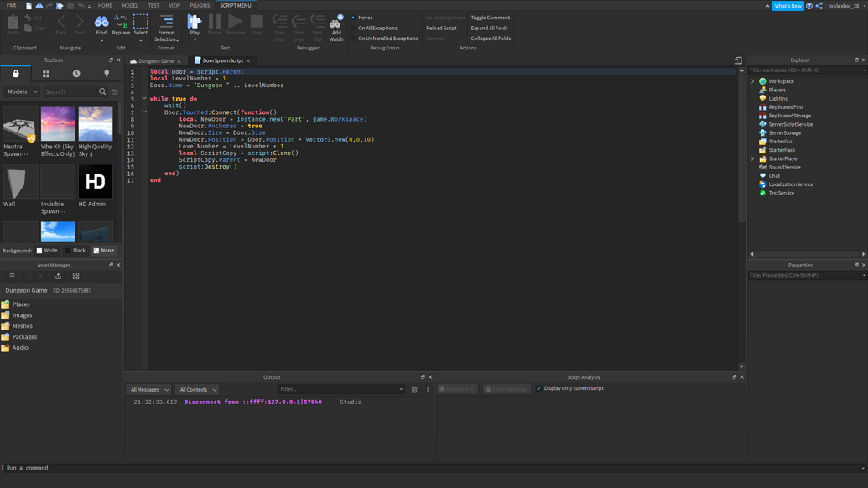The height and width of the screenshot is (488, 868).
Task: Open the Models category dropdown
Action: tap(22, 91)
